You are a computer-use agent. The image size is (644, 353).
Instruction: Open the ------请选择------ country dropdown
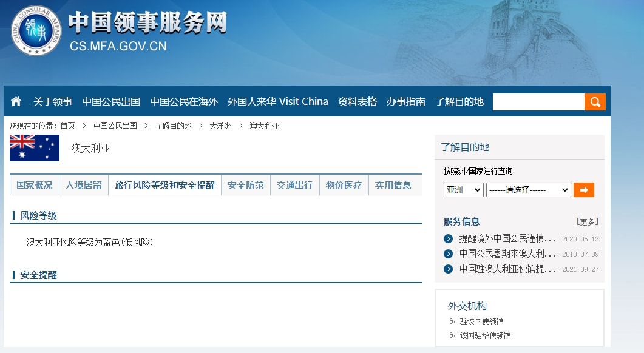pyautogui.click(x=528, y=189)
